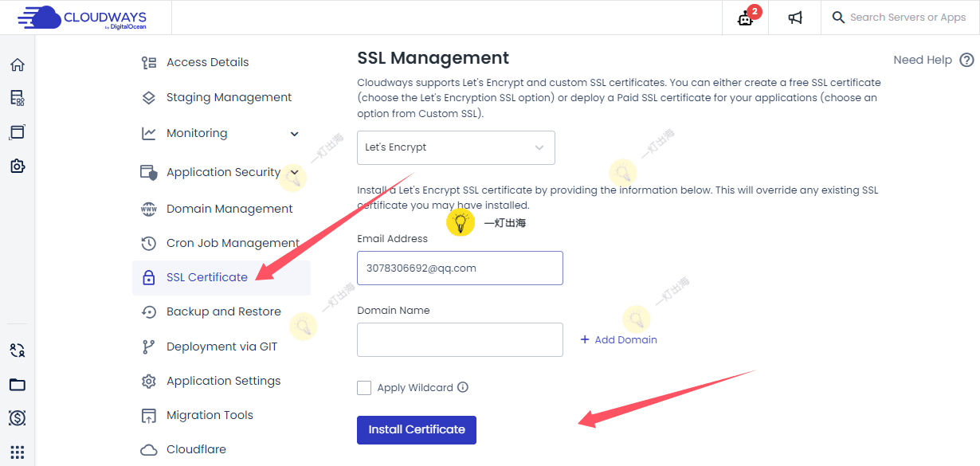Expand the Monitoring menu chevron
The image size is (980, 466).
click(294, 134)
